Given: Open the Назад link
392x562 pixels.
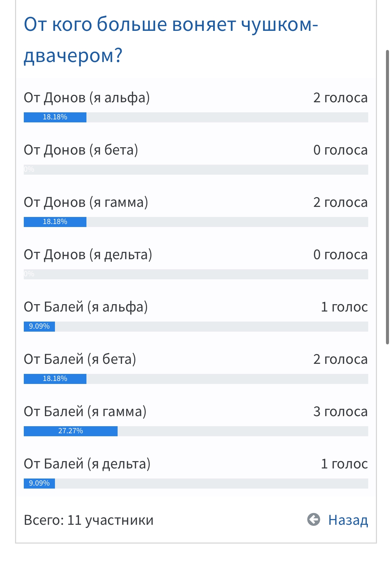Looking at the screenshot, I should pyautogui.click(x=348, y=520).
